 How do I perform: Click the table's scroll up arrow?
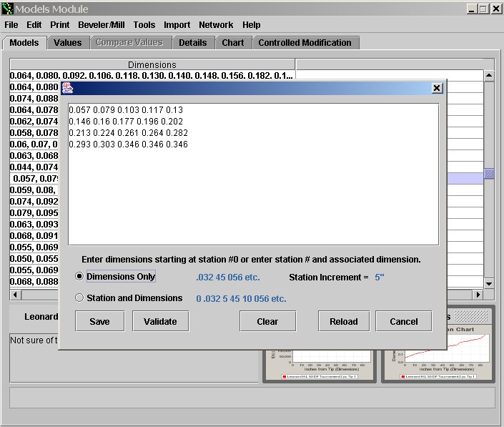pos(489,76)
